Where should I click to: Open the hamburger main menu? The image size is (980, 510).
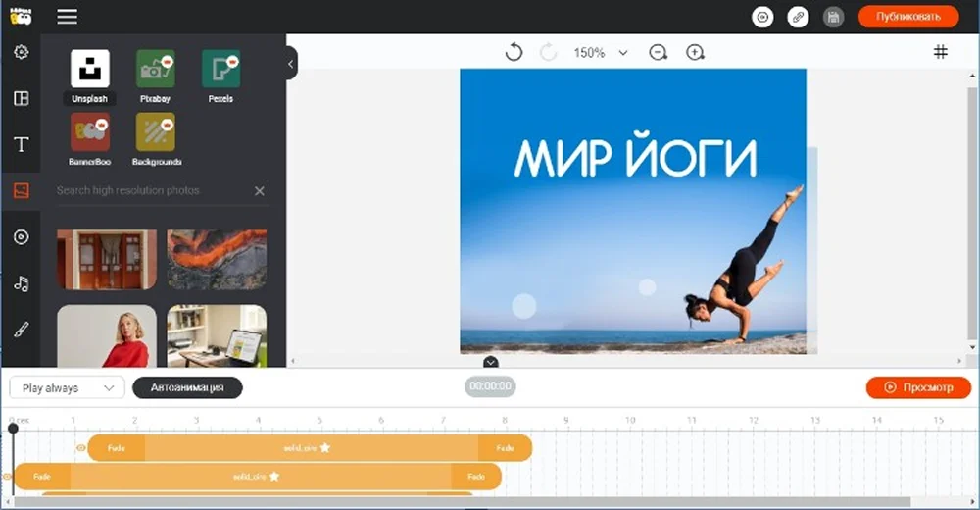(67, 17)
